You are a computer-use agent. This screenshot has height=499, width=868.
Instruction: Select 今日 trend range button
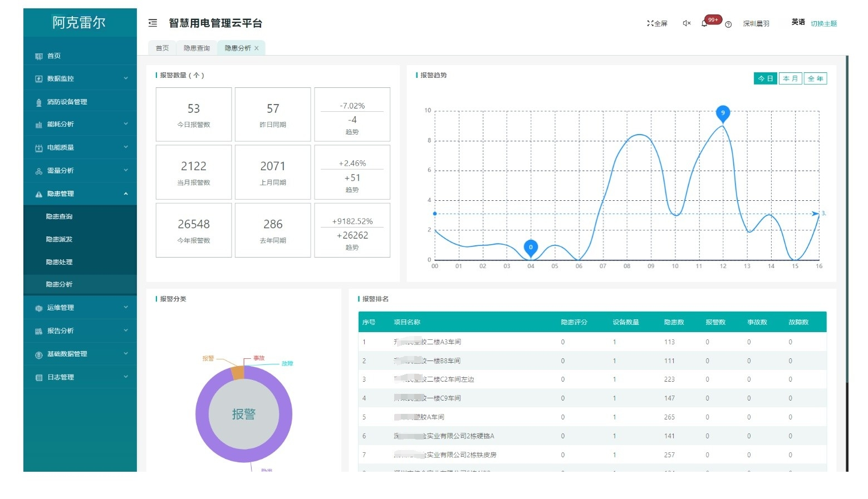[766, 78]
